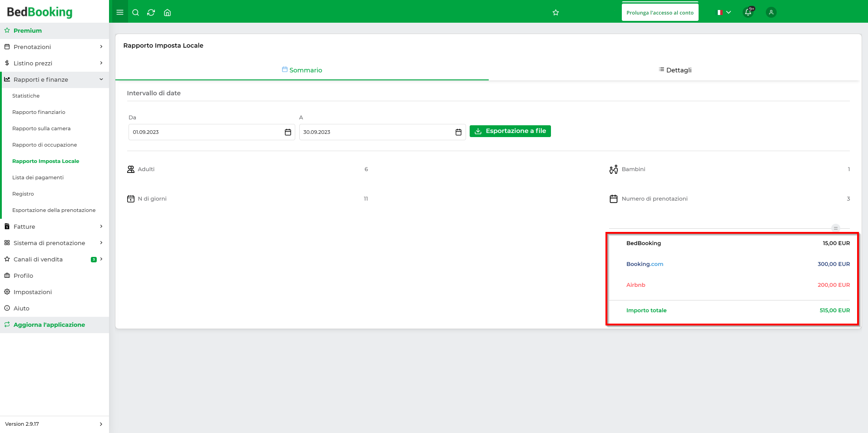Image resolution: width=868 pixels, height=433 pixels.
Task: Open Statistiche report
Action: pyautogui.click(x=26, y=96)
